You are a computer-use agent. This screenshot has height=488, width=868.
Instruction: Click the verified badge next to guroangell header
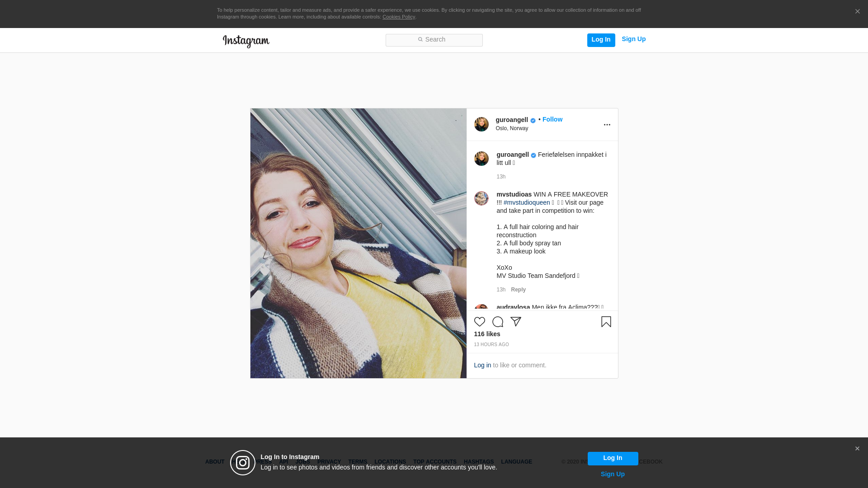[533, 121]
